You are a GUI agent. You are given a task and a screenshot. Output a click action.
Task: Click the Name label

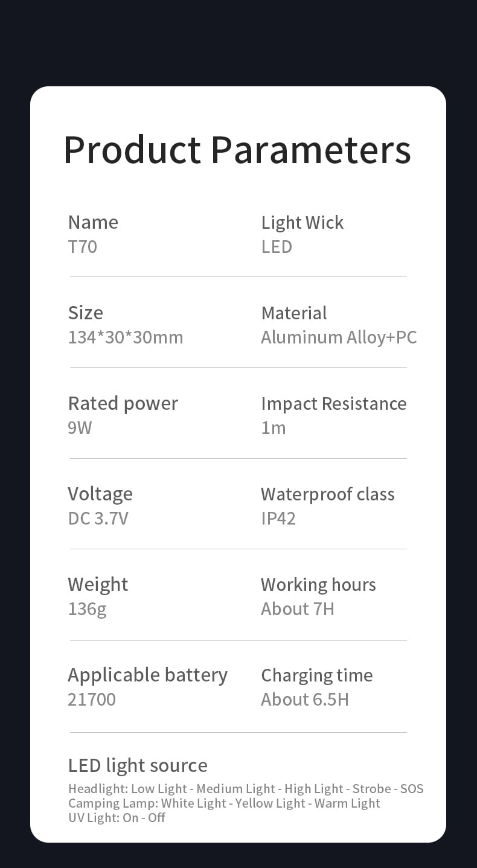tap(93, 222)
